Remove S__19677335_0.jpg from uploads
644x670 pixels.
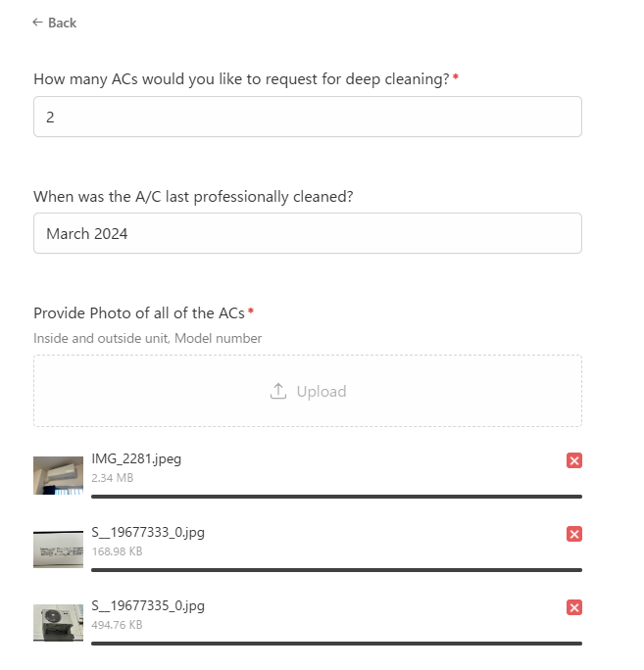click(574, 607)
